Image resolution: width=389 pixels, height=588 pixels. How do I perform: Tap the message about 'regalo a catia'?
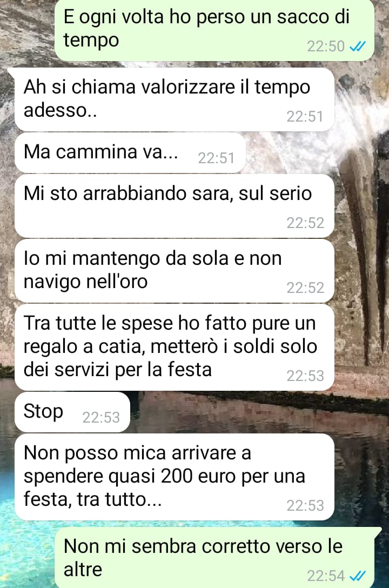pos(175,348)
